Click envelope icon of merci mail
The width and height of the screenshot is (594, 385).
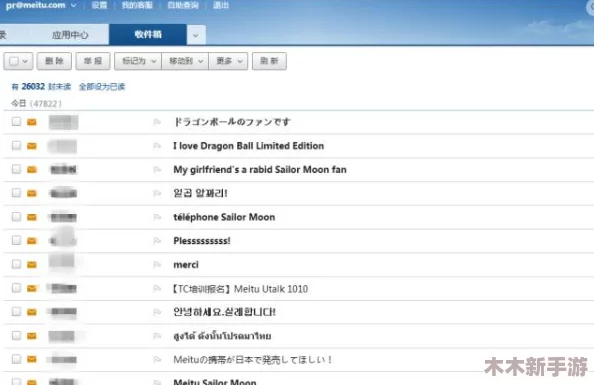tap(32, 264)
